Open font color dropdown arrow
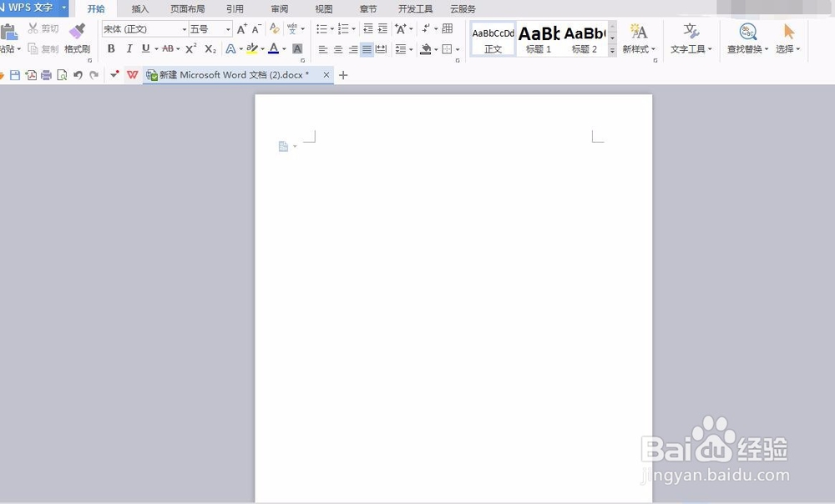Viewport: 835px width, 504px height. pyautogui.click(x=285, y=49)
